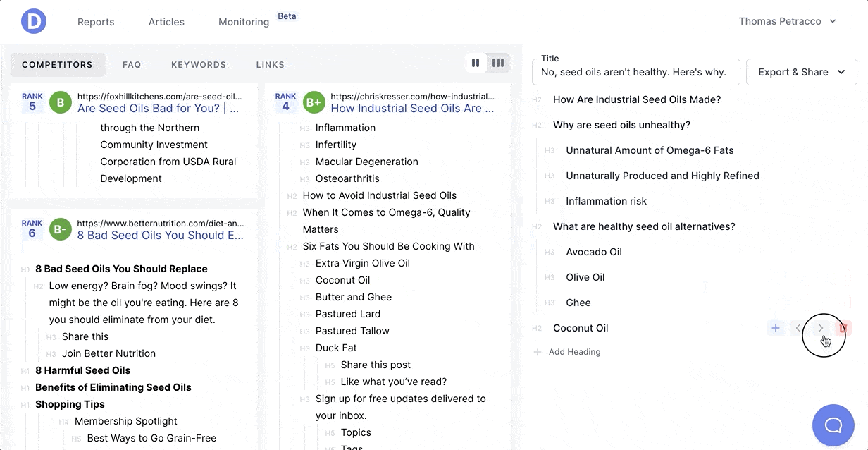Click Coconut Oil heading in chriskresser list
The image size is (868, 450).
[x=343, y=280]
